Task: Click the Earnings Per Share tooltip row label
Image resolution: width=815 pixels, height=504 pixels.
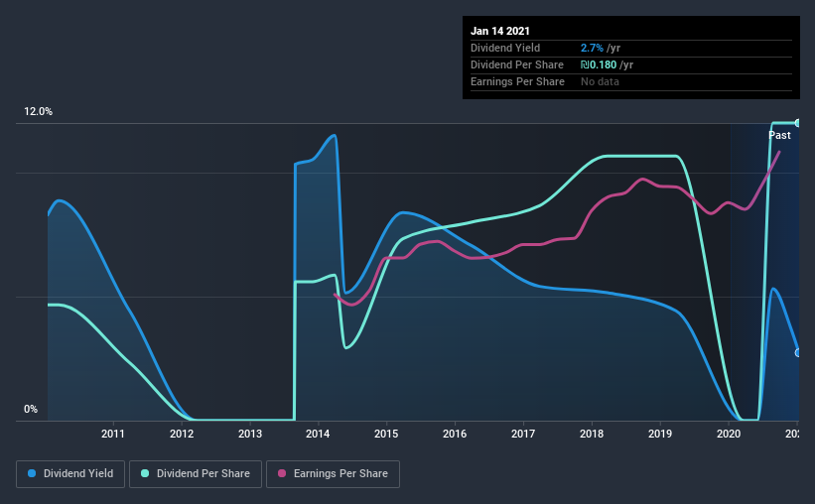Action: point(517,81)
